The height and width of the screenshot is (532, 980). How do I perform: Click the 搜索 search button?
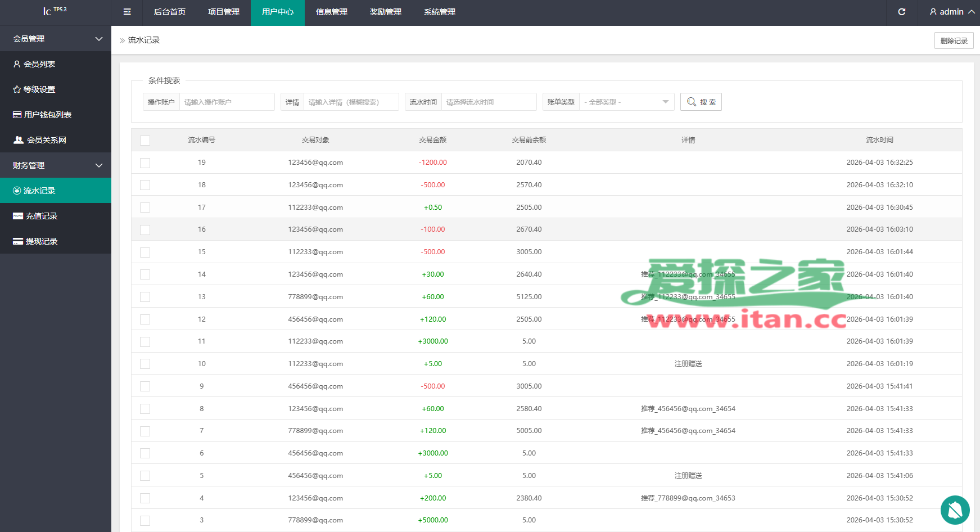[701, 102]
